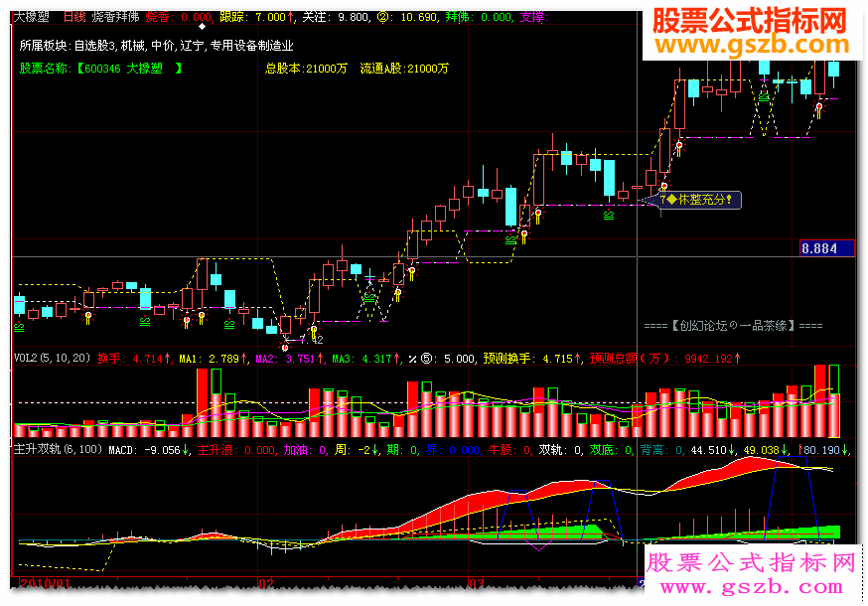Click the ⑤: 5.000 value
Image resolution: width=868 pixels, height=606 pixels.
tap(448, 359)
